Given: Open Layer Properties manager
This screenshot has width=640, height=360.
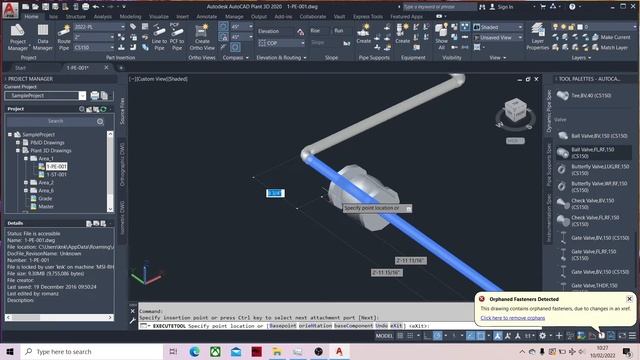Looking at the screenshot, I should point(538,37).
